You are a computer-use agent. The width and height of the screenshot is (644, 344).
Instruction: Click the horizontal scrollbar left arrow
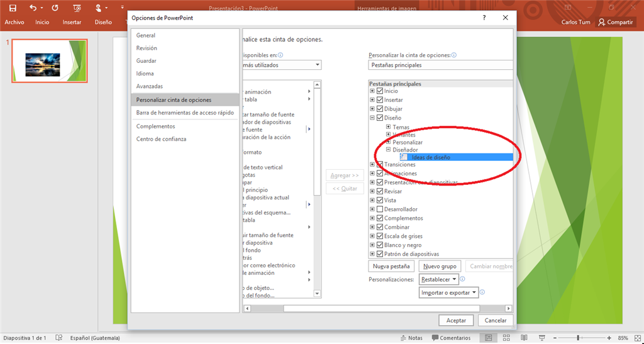247,308
